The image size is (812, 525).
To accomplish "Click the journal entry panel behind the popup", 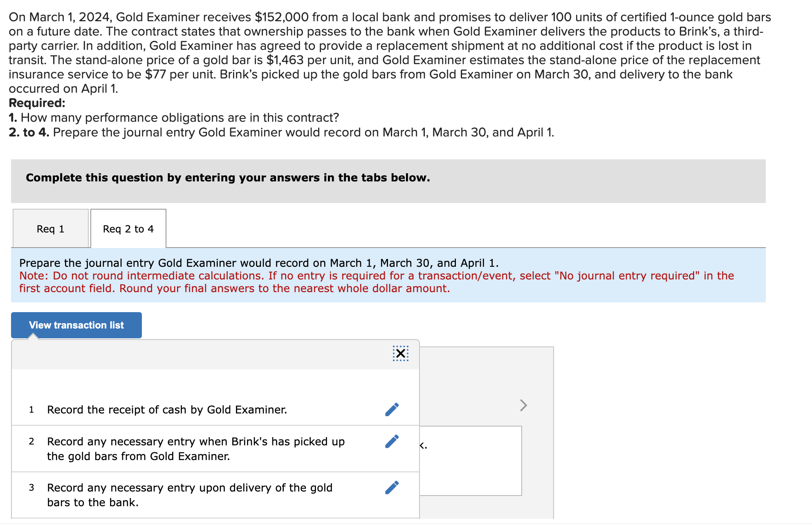I will (x=470, y=461).
